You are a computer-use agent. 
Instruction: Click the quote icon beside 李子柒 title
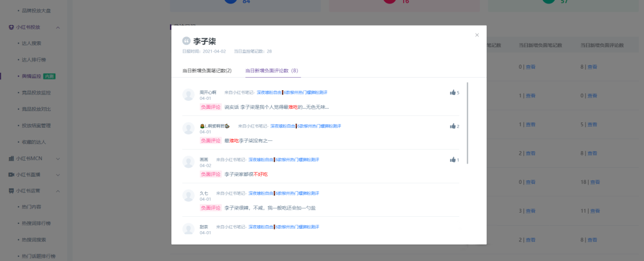pyautogui.click(x=187, y=41)
